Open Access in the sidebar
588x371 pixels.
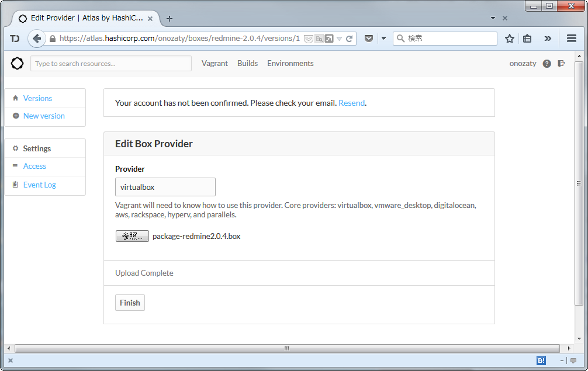tap(34, 166)
